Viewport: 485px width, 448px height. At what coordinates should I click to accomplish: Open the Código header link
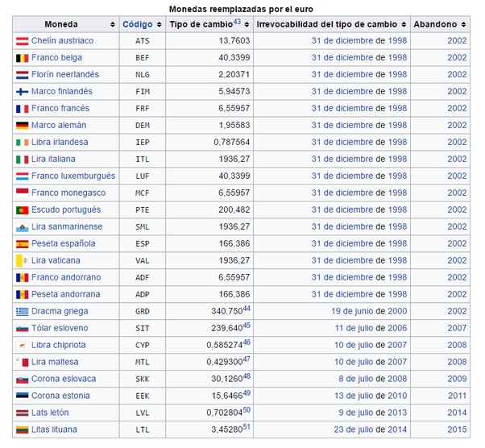138,24
